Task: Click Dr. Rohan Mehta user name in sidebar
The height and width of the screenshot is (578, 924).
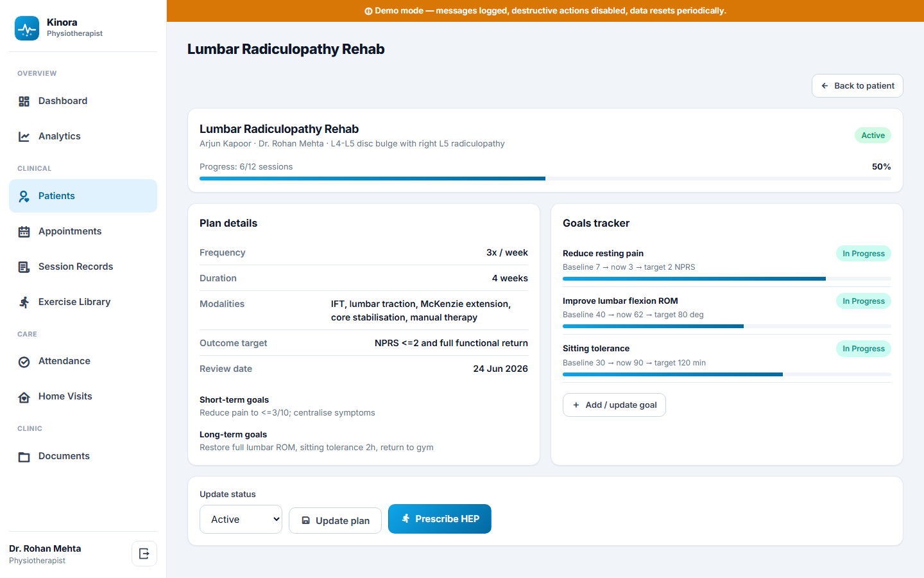Action: pyautogui.click(x=45, y=548)
